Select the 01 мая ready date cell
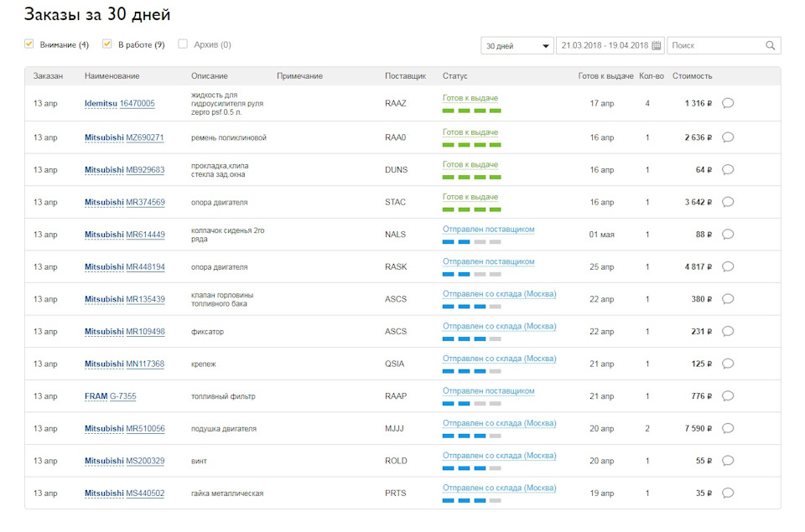Image resolution: width=805 pixels, height=532 pixels. pos(602,235)
